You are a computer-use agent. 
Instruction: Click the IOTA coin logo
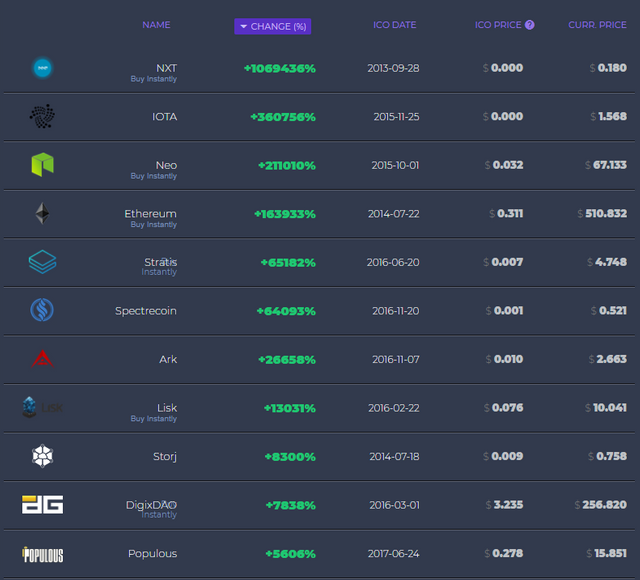coord(42,116)
